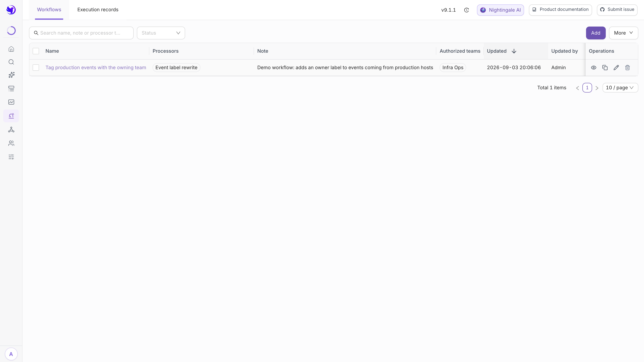Go to next page arrow
This screenshot has height=362, width=644.
(597, 88)
